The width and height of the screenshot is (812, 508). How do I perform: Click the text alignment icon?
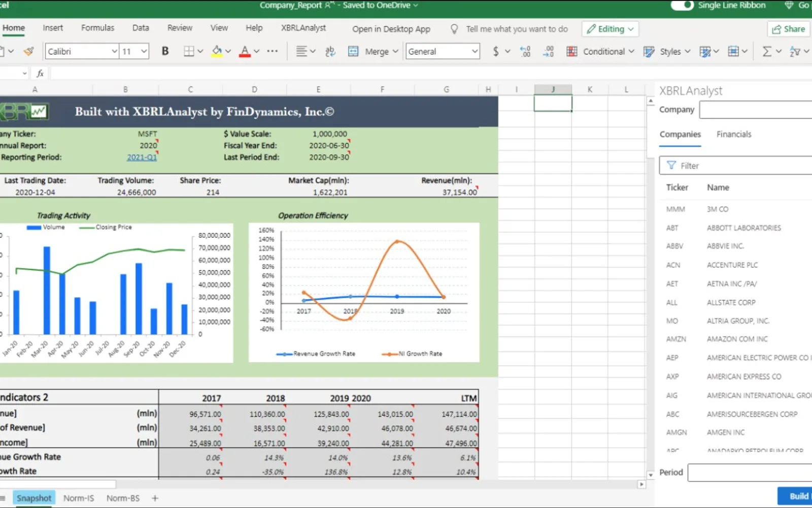point(301,51)
